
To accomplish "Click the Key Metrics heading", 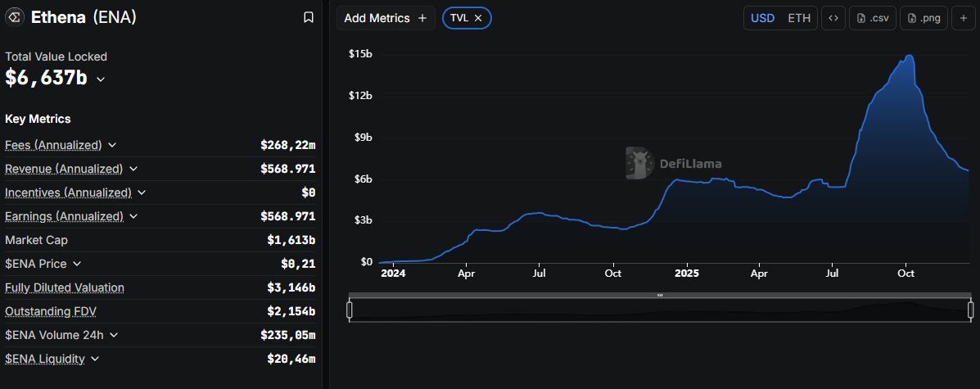I will [x=38, y=119].
